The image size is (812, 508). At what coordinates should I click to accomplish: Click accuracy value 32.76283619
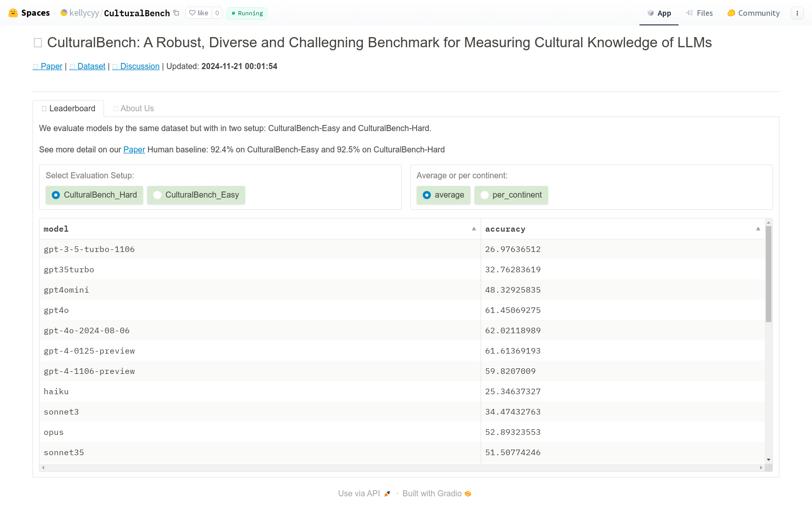coord(513,270)
